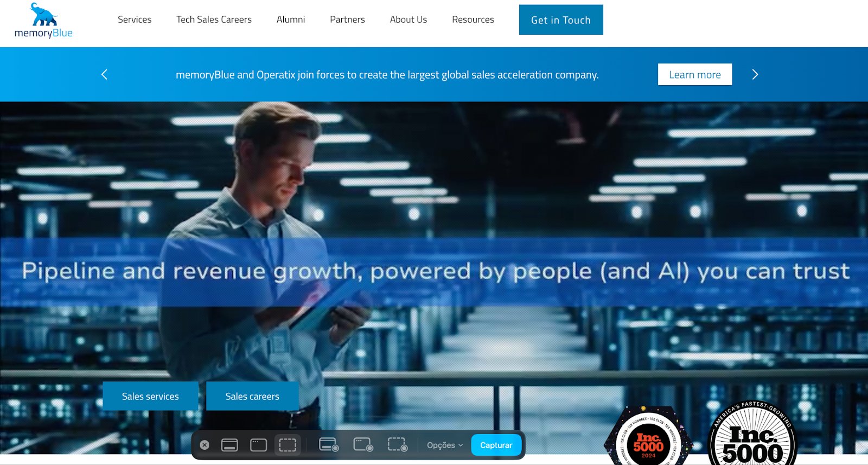Image resolution: width=868 pixels, height=465 pixels.
Task: Navigate to Alumni page
Action: tap(291, 20)
